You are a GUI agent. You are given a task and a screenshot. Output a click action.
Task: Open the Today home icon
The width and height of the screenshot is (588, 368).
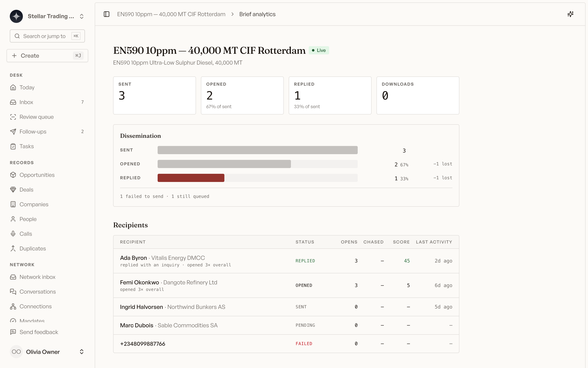(13, 87)
